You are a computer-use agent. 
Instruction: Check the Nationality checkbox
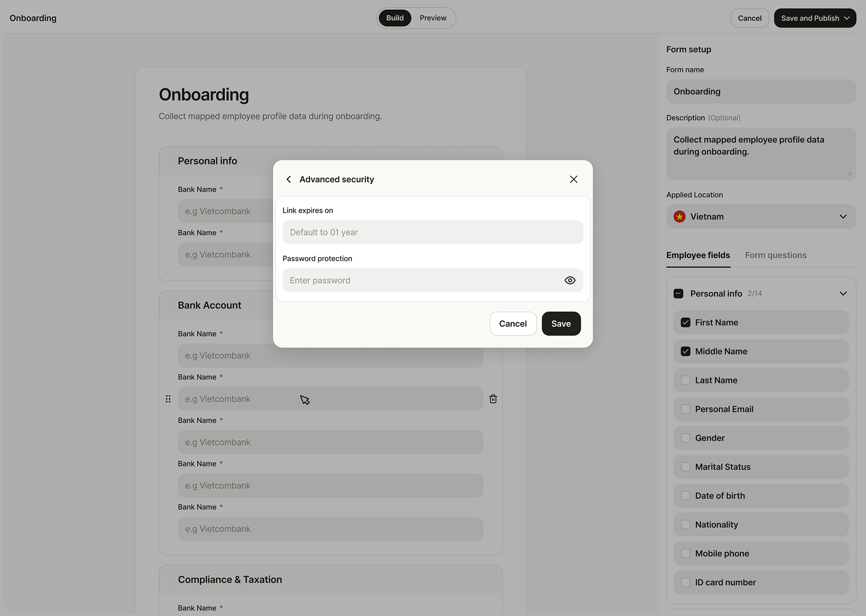coord(685,525)
